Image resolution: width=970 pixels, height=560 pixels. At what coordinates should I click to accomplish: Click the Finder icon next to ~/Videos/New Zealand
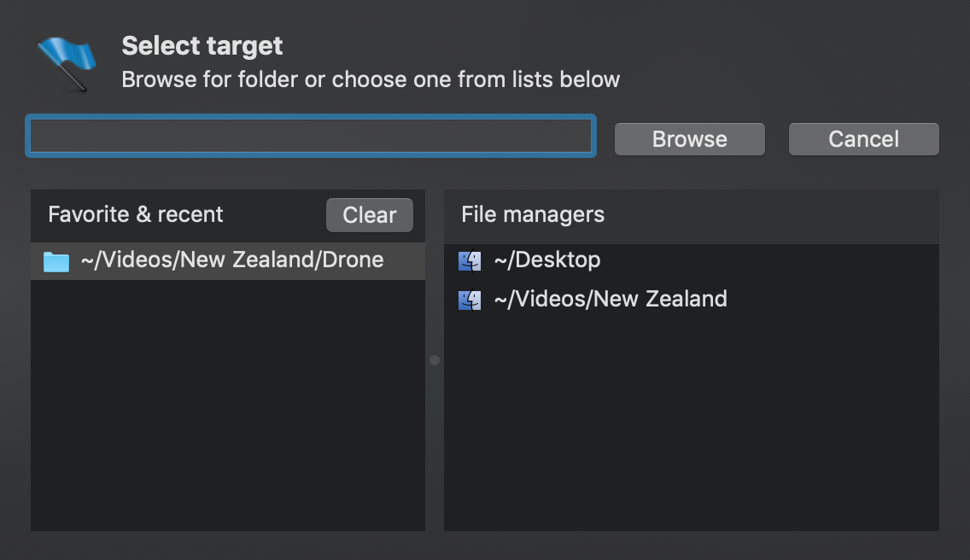coord(470,300)
